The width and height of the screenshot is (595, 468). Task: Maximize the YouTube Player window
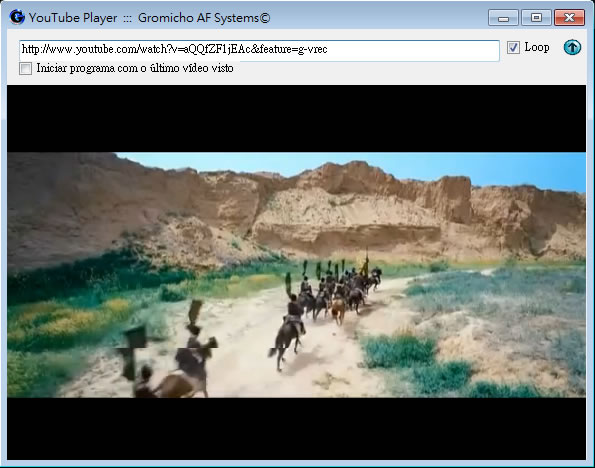coord(536,18)
